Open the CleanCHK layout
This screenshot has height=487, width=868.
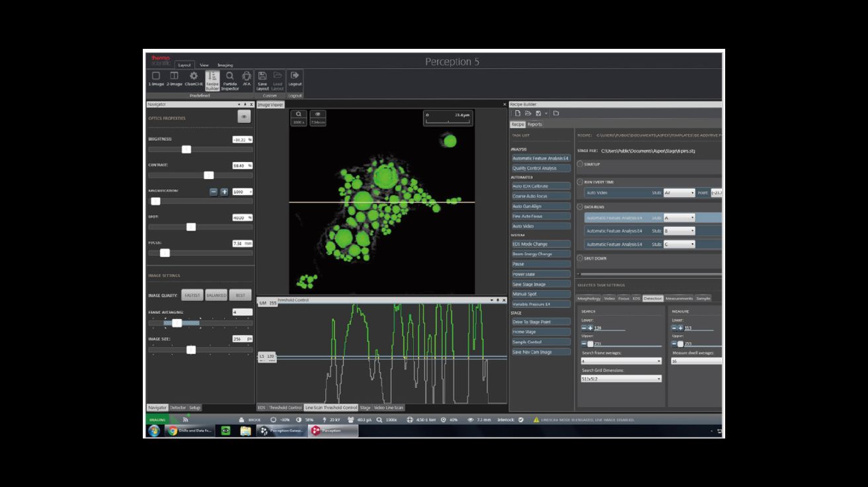[x=194, y=79]
